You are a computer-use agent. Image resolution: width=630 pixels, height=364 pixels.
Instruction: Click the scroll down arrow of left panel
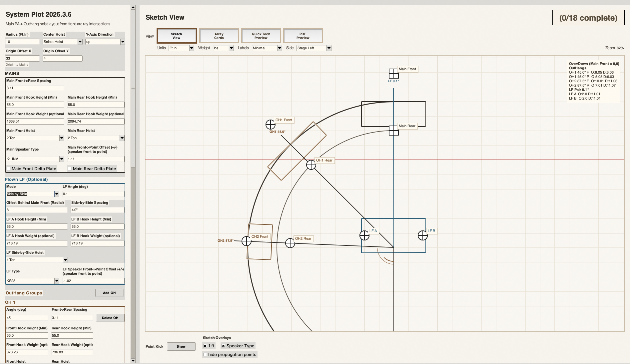coord(133,361)
